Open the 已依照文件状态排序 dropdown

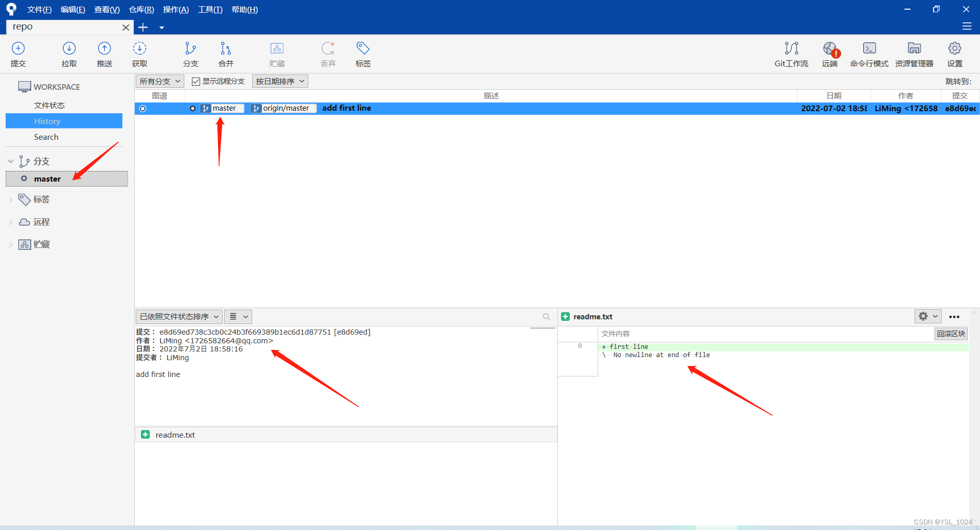pyautogui.click(x=179, y=317)
